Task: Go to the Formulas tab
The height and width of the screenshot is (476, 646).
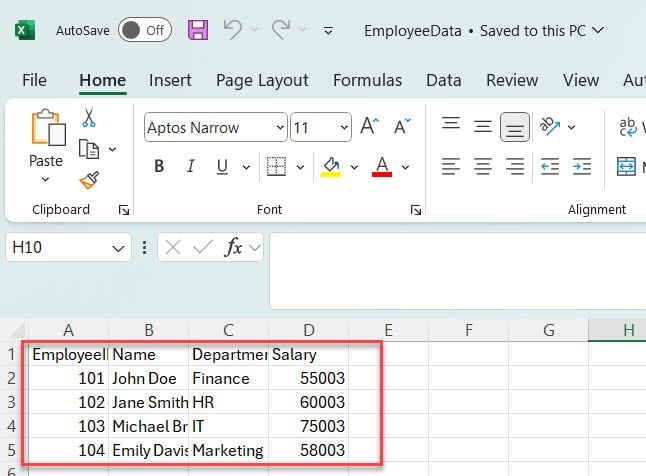Action: [x=367, y=80]
